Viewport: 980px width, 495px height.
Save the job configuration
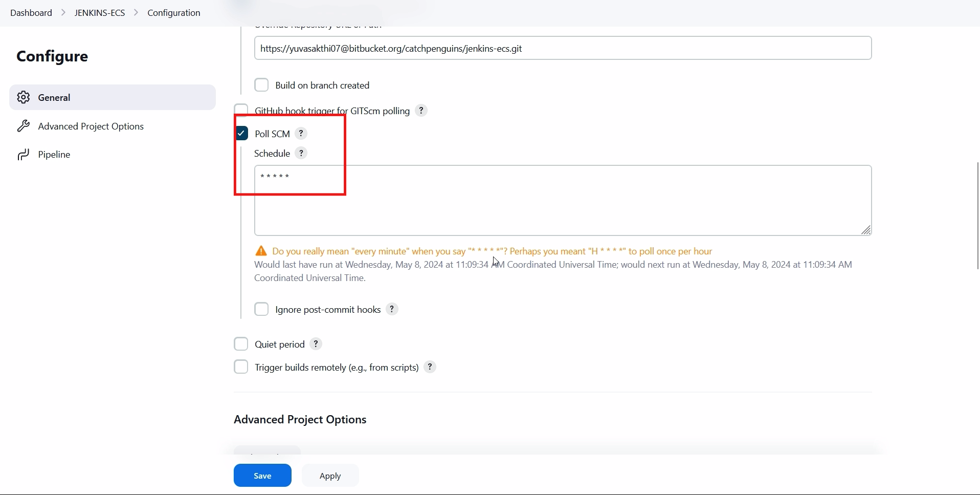[x=262, y=476]
